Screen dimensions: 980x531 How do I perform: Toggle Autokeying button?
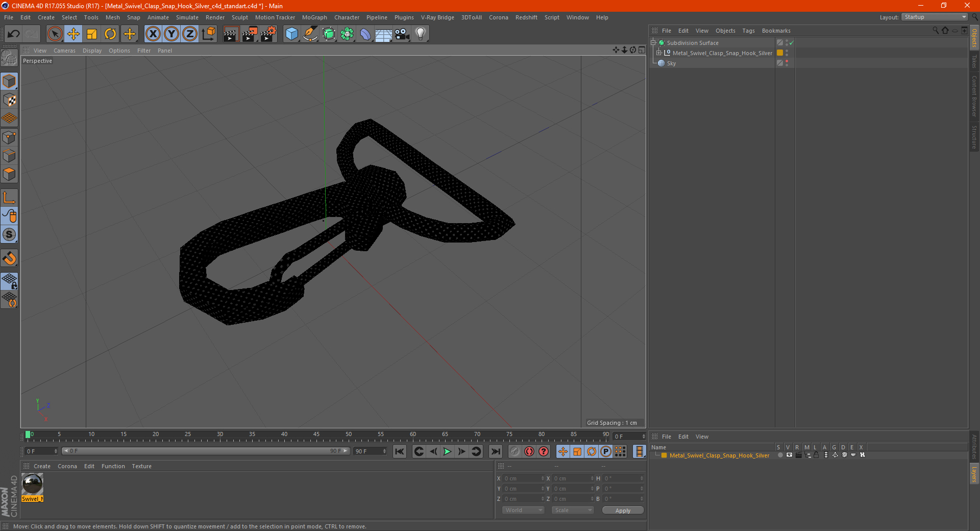pyautogui.click(x=529, y=451)
